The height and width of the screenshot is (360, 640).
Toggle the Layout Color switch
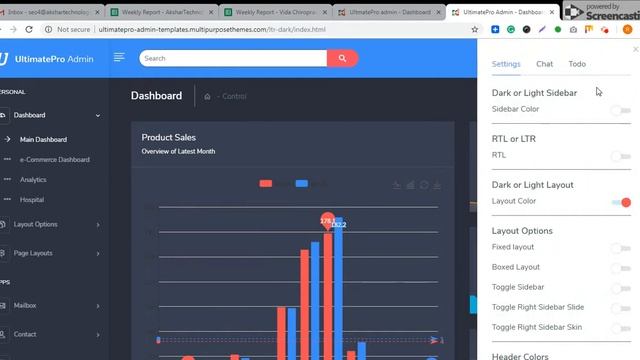621,202
